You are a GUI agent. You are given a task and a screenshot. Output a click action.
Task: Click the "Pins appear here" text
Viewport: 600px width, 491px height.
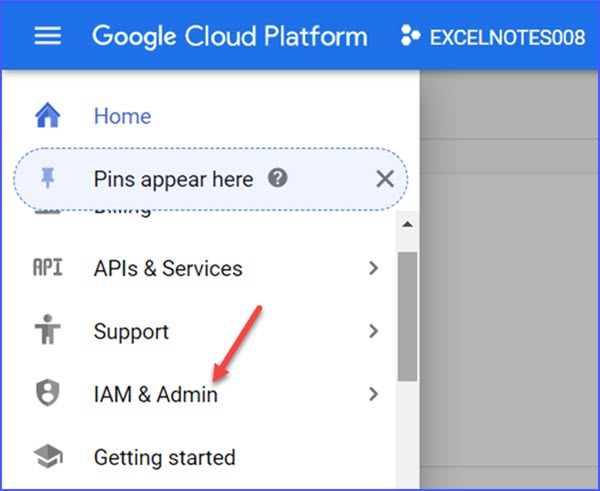pos(173,179)
